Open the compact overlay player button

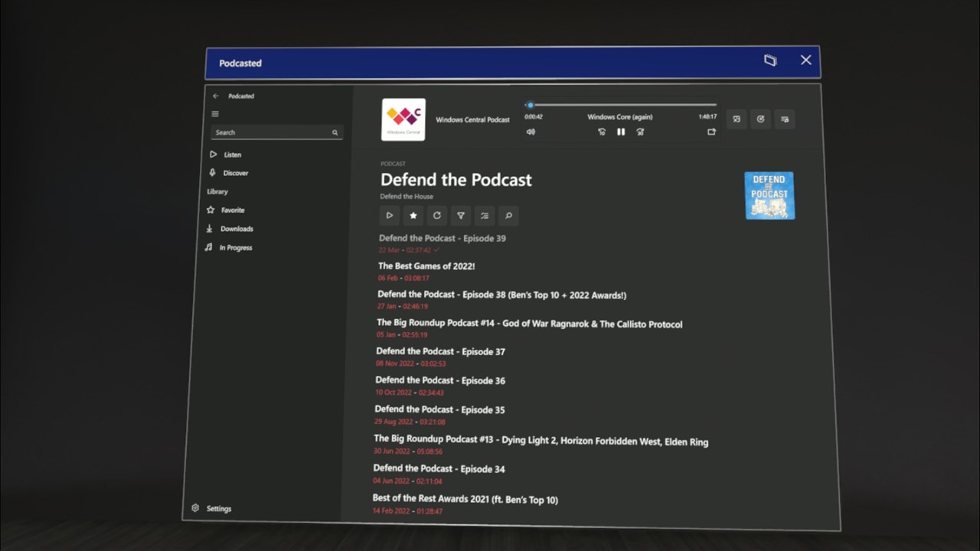coord(737,119)
